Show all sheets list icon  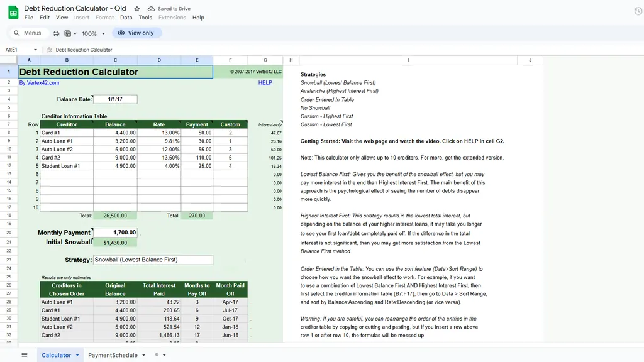(25, 355)
